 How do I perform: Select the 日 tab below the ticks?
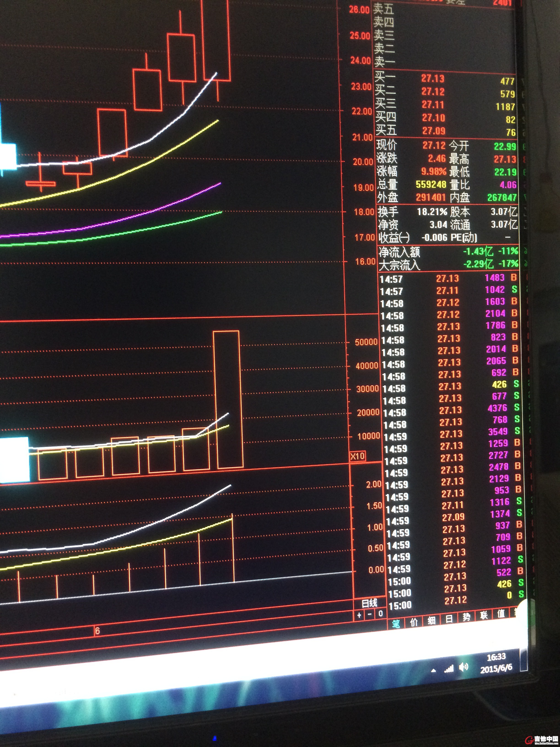click(449, 619)
